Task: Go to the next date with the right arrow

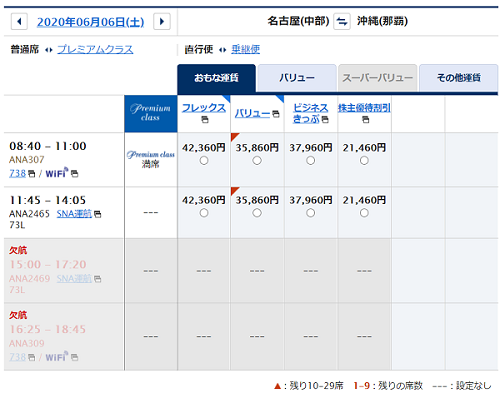Action: point(162,22)
